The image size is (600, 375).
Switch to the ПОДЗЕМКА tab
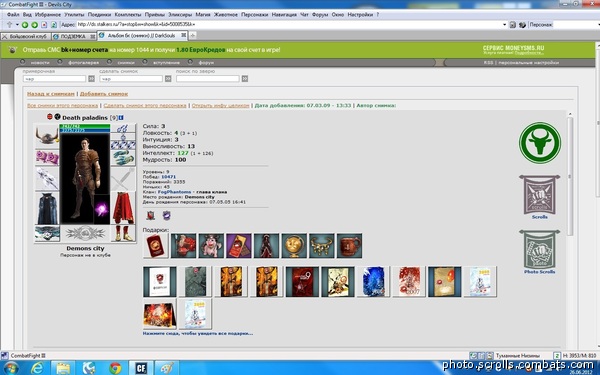(x=74, y=36)
